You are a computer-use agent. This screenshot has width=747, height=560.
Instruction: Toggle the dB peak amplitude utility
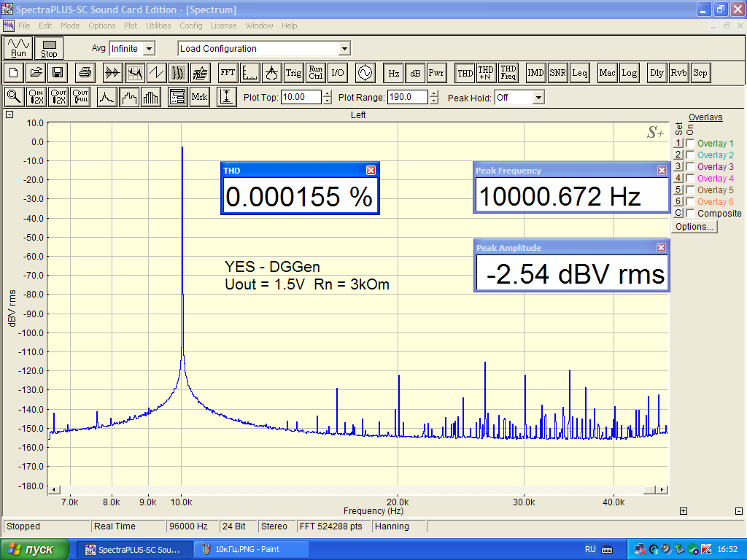[415, 73]
